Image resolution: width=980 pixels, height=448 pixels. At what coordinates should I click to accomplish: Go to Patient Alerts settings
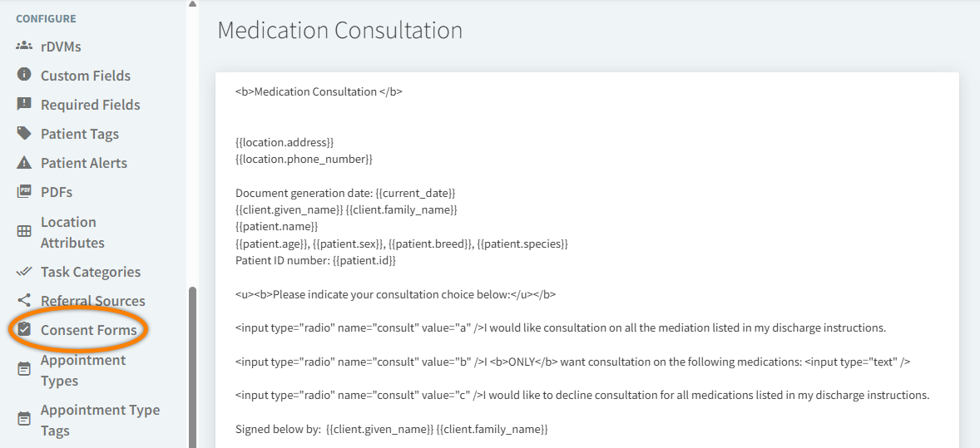pyautogui.click(x=84, y=163)
